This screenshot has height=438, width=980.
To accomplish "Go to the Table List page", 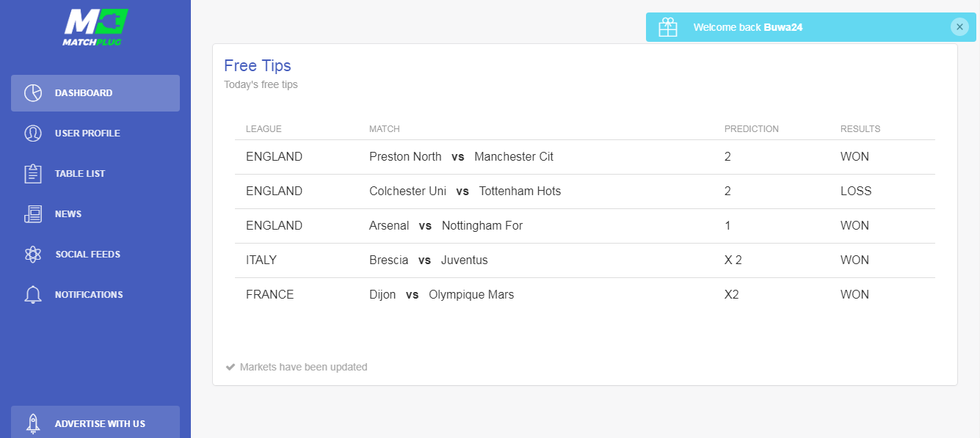I will point(95,174).
